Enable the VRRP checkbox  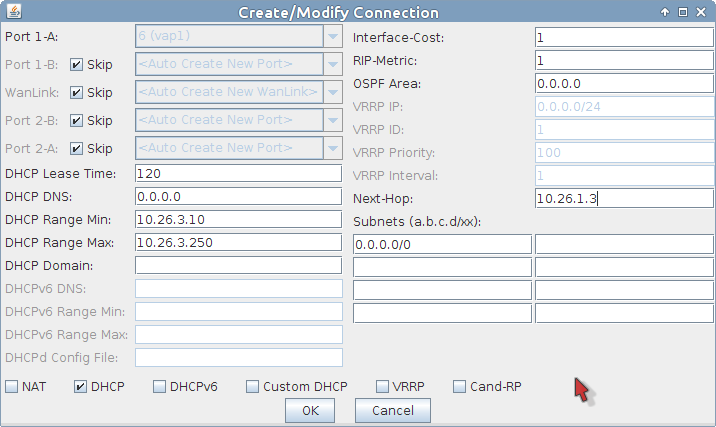pyautogui.click(x=383, y=386)
